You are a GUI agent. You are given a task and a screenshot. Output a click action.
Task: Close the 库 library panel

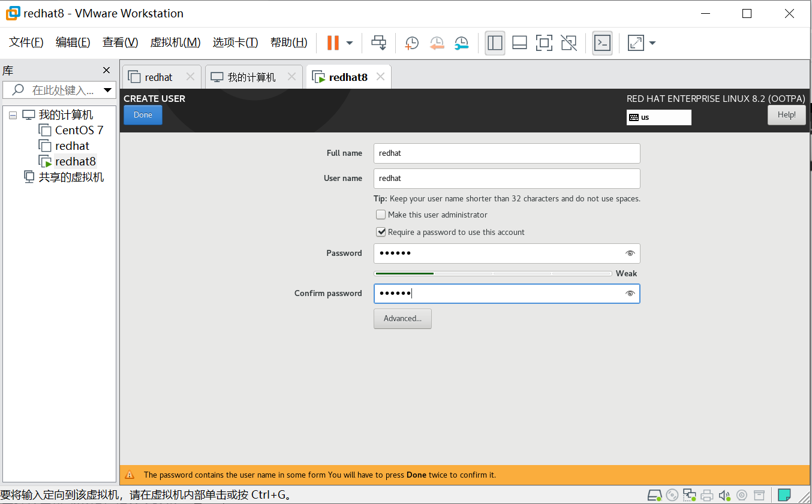[106, 71]
